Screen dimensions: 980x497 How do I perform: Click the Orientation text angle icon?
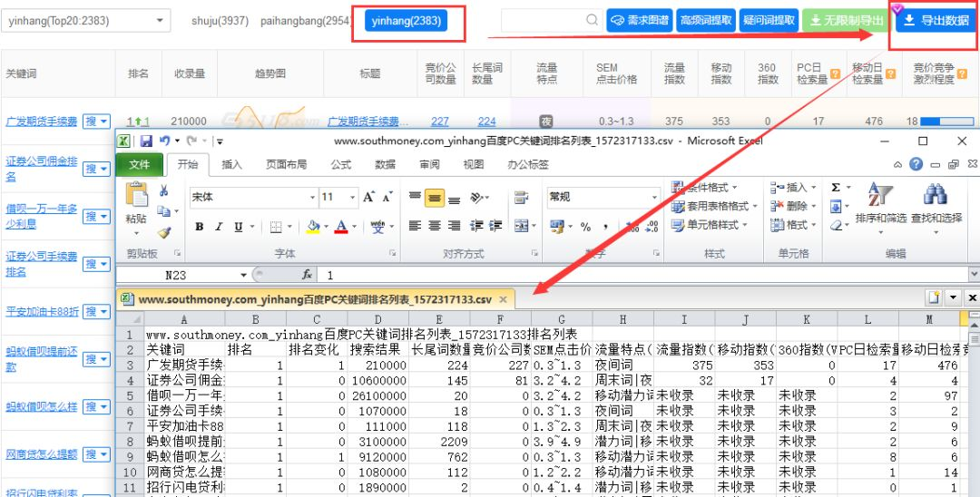tap(476, 198)
